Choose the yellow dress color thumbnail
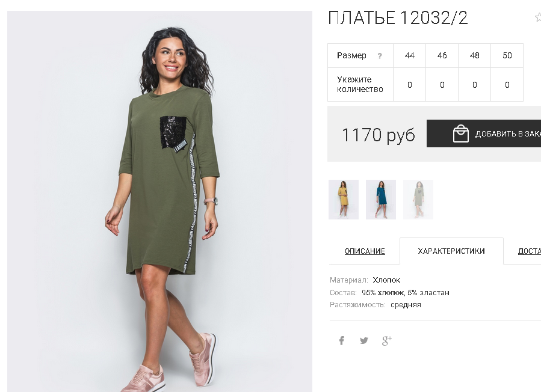This screenshot has width=541, height=392. click(343, 199)
